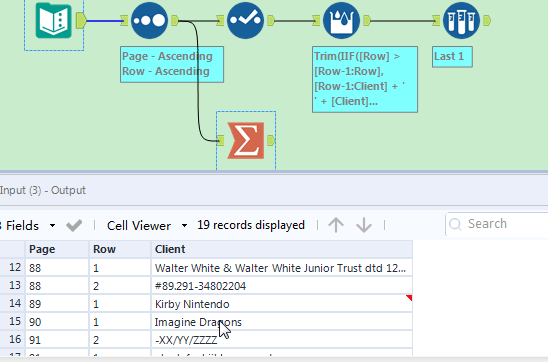Viewport: 548px width, 362px height.
Task: Click the Page column header
Action: pyautogui.click(x=57, y=249)
